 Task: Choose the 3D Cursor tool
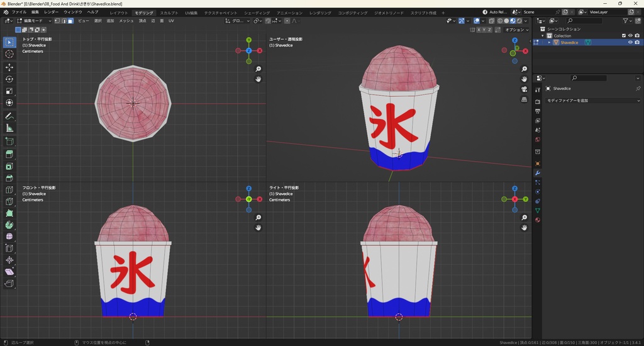click(9, 54)
